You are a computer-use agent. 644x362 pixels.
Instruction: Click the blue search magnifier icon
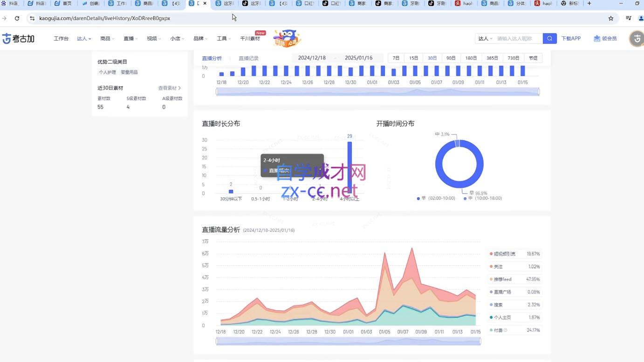tap(549, 38)
